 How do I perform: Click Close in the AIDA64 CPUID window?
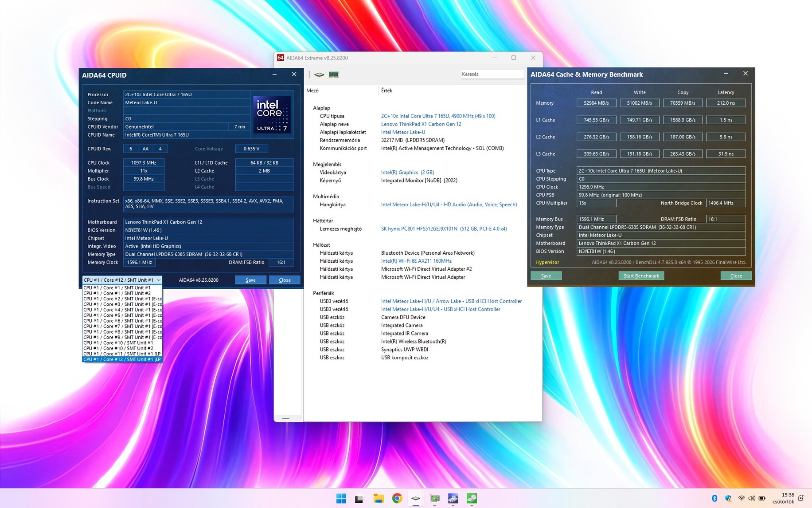click(x=285, y=280)
